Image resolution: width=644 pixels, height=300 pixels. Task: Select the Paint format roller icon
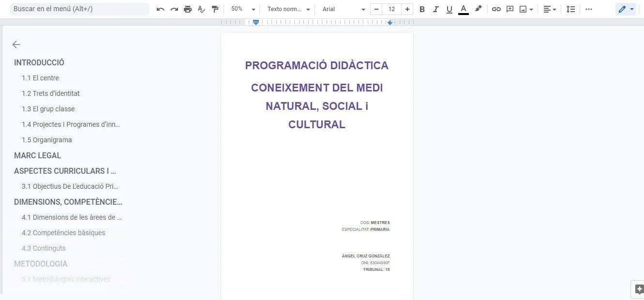click(215, 9)
